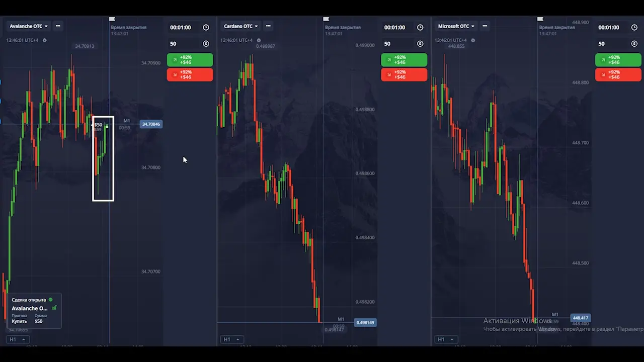Open chart settings gear on Avalanche chart
This screenshot has width=644, height=362.
pos(44,40)
